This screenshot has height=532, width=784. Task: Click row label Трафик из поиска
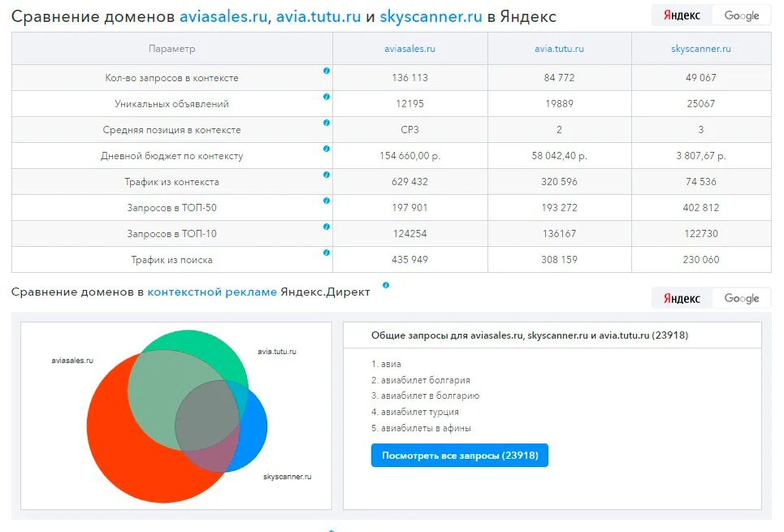171,260
